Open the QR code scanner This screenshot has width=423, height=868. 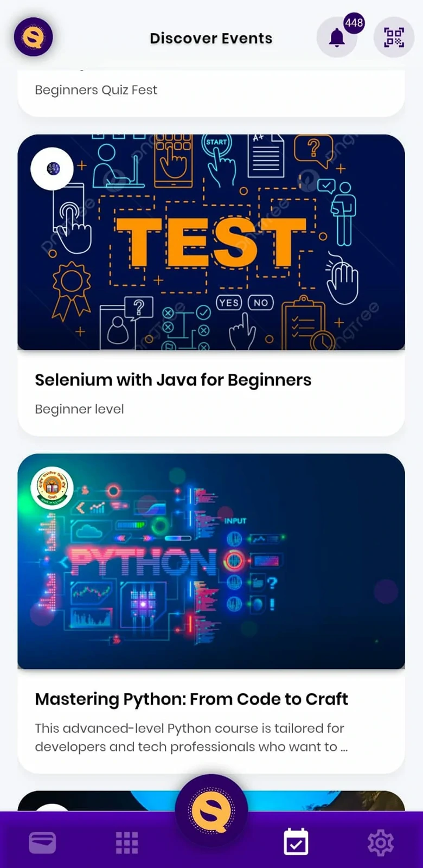394,37
